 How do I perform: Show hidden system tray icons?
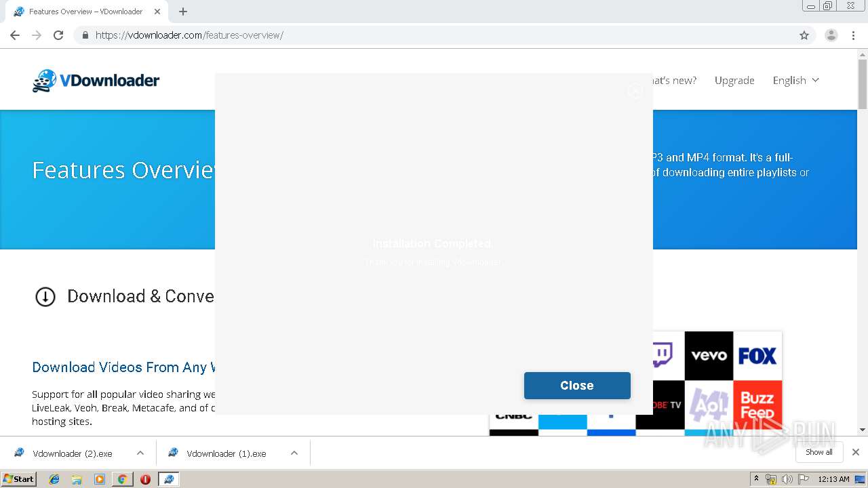[x=757, y=479]
